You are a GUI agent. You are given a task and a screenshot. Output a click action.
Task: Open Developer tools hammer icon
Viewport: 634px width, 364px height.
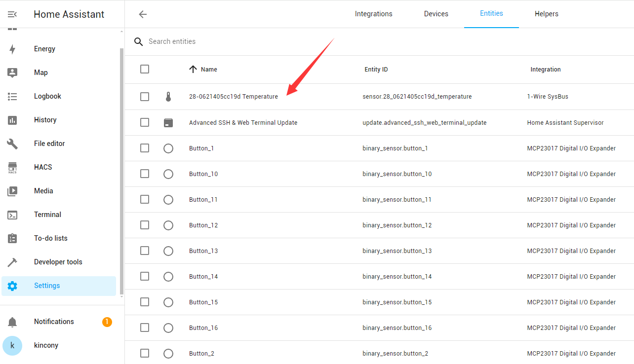(x=12, y=262)
